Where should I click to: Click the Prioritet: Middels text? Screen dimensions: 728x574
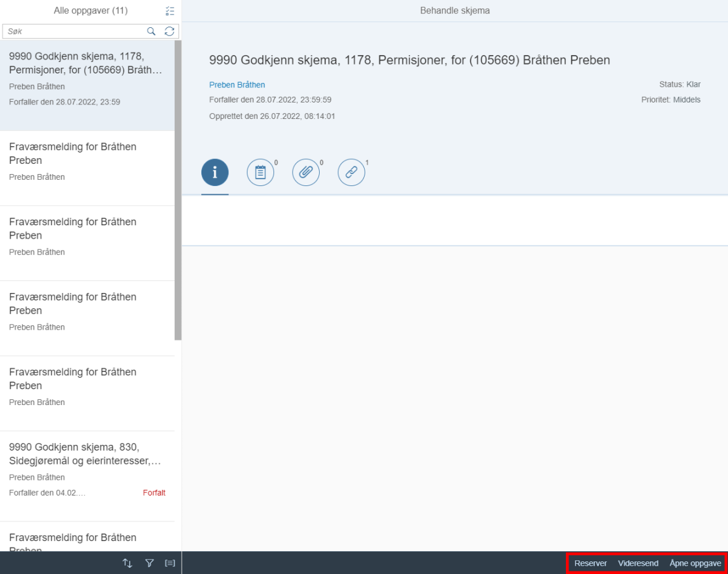point(671,100)
